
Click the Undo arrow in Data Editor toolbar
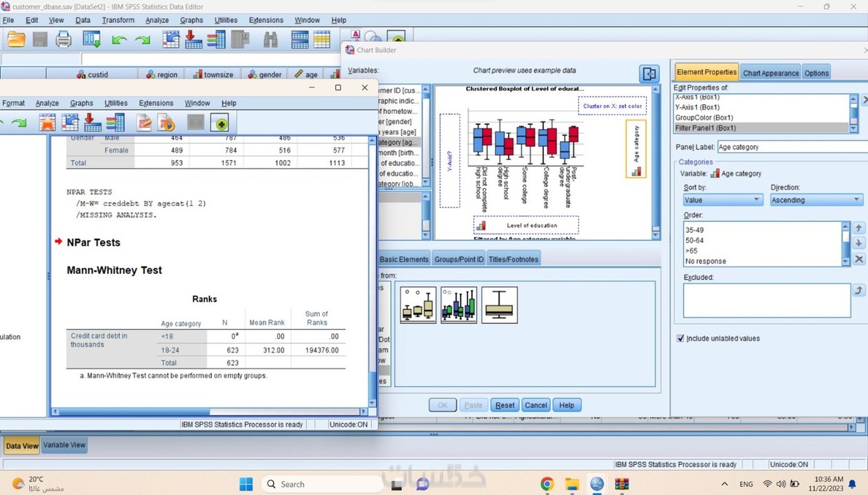pos(119,40)
